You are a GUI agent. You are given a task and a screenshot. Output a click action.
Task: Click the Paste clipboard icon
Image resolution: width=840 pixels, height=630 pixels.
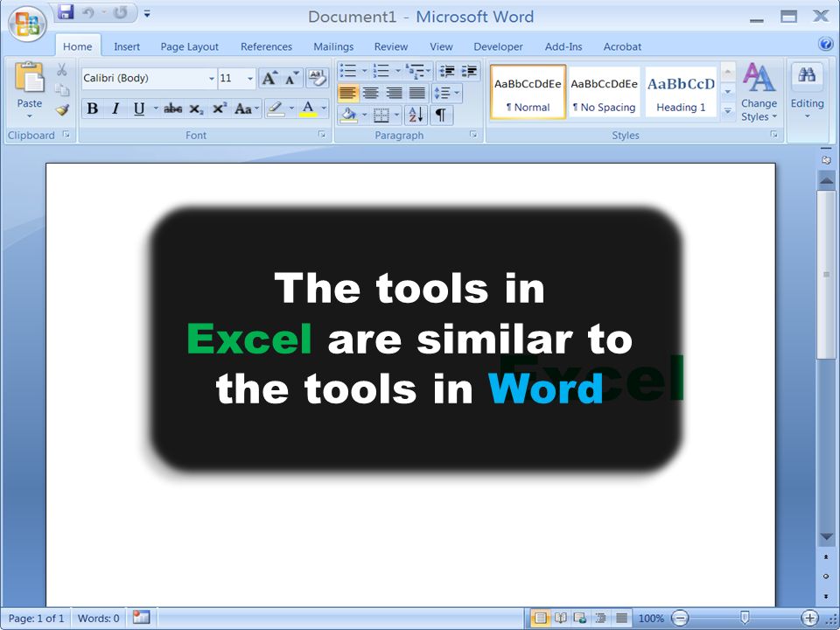coord(30,77)
